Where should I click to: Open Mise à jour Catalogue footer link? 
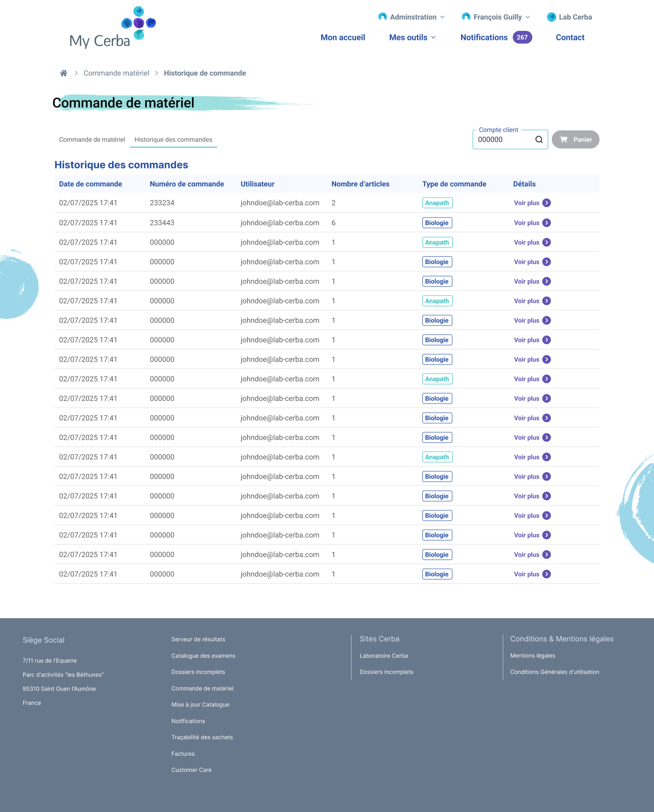click(x=200, y=704)
